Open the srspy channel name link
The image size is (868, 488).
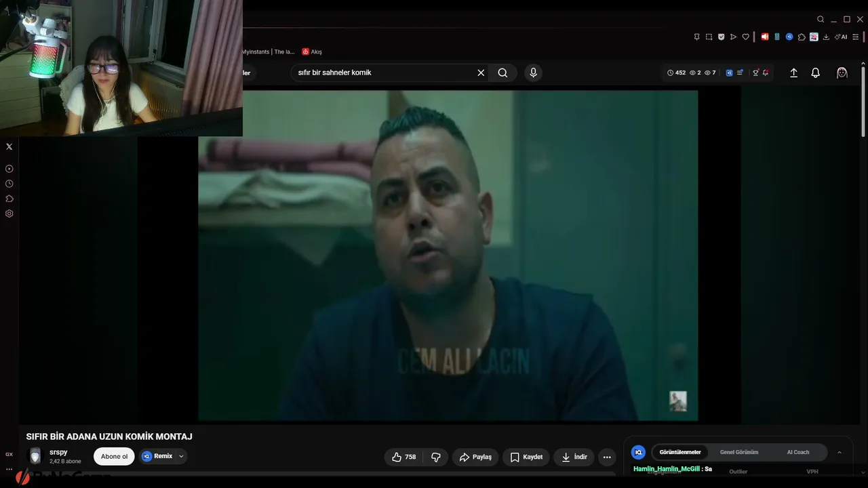[58, 452]
